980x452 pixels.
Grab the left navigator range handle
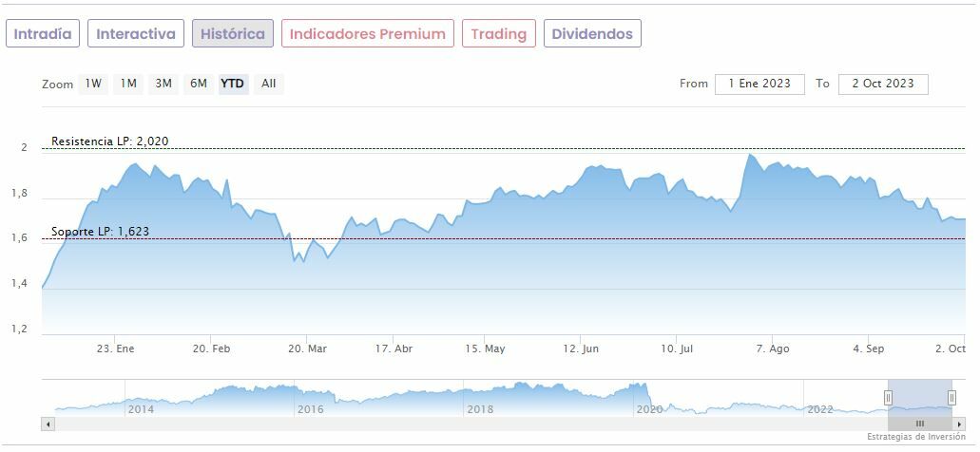tap(889, 397)
